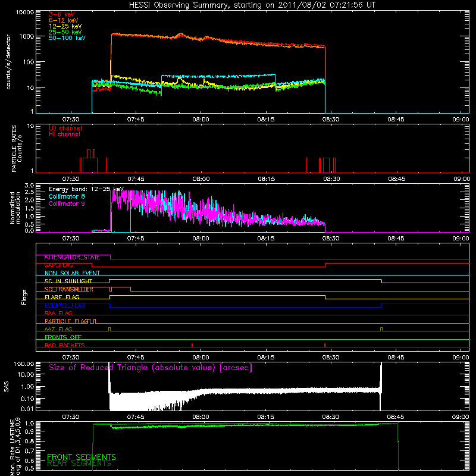This screenshot has height=476, width=476.
Task: Click the AAZ_FLAG pulse near 08:41
Action: coord(381,330)
